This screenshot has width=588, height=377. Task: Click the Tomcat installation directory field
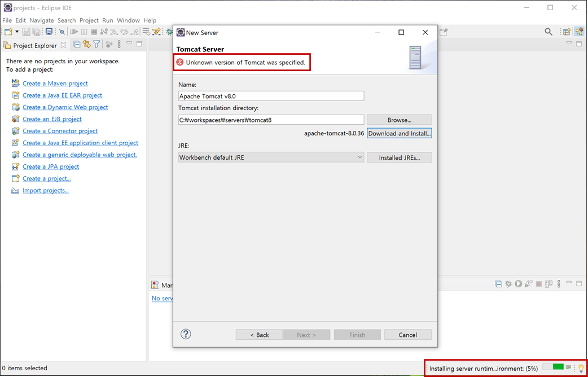(271, 120)
